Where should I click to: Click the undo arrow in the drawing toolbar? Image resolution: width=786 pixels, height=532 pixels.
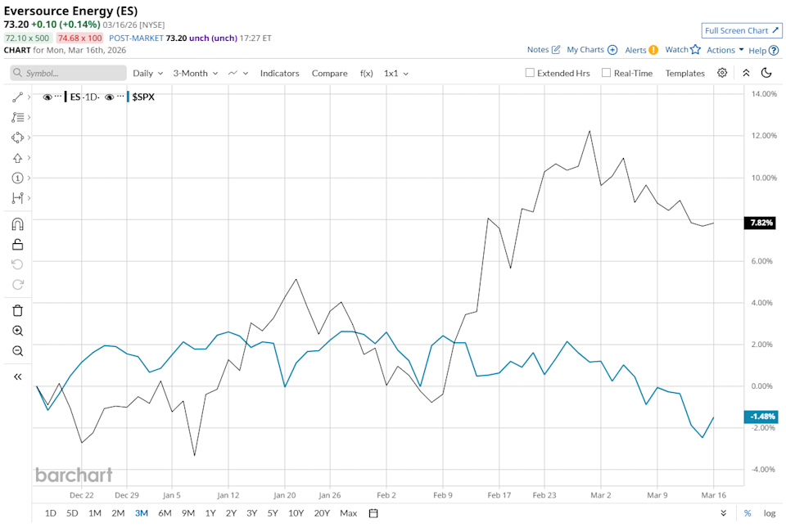pyautogui.click(x=17, y=264)
